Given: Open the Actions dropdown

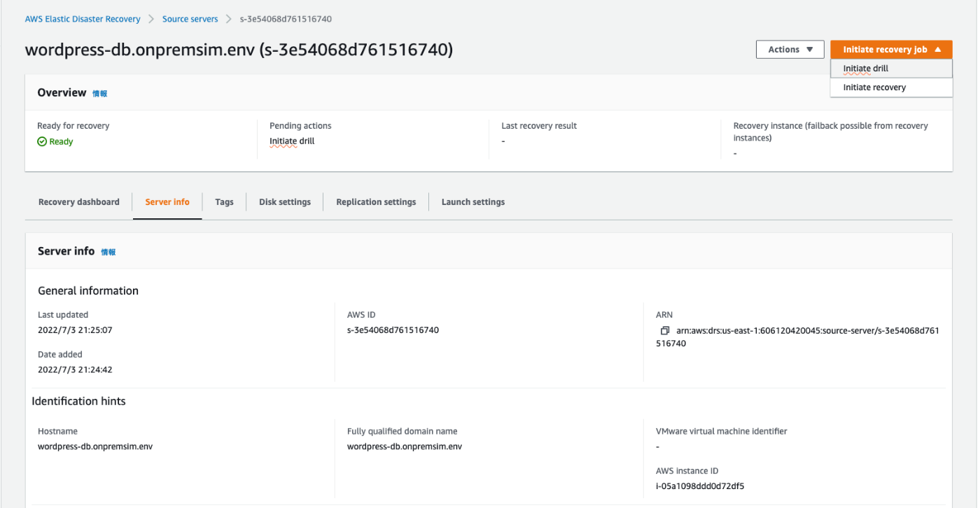Looking at the screenshot, I should pyautogui.click(x=790, y=50).
